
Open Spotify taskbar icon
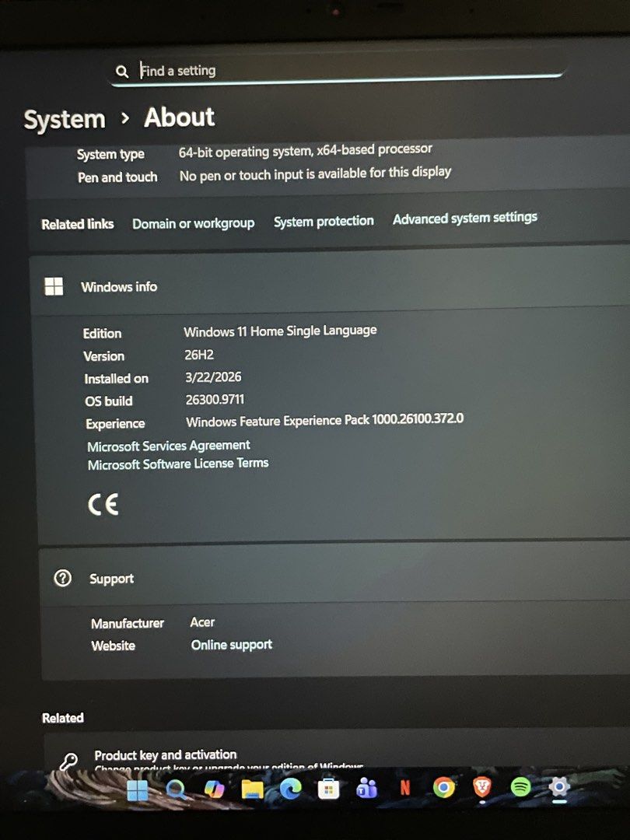pyautogui.click(x=520, y=786)
